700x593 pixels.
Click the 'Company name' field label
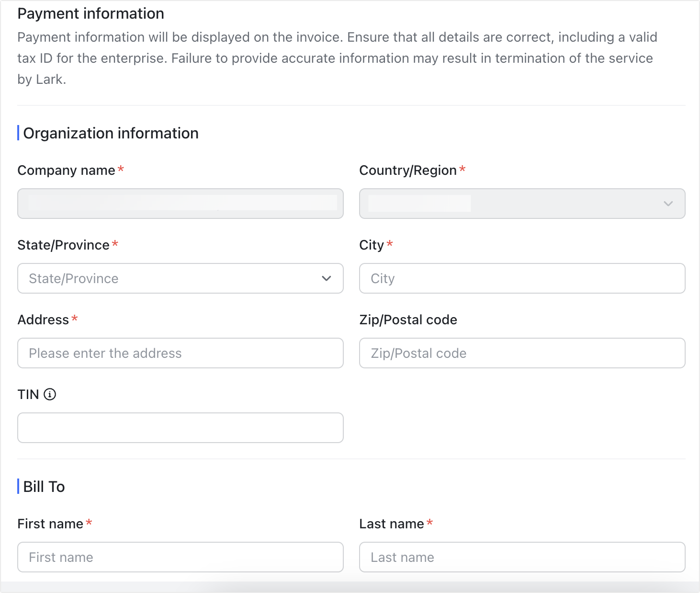click(66, 171)
